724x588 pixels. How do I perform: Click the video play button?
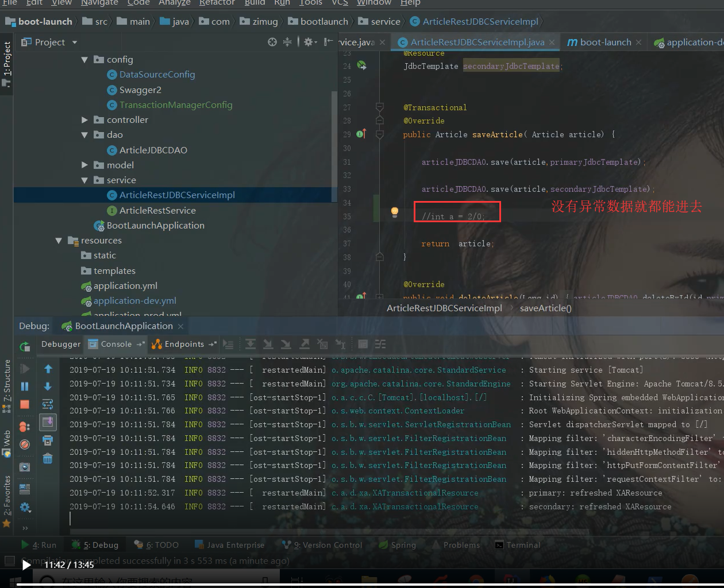tap(26, 565)
